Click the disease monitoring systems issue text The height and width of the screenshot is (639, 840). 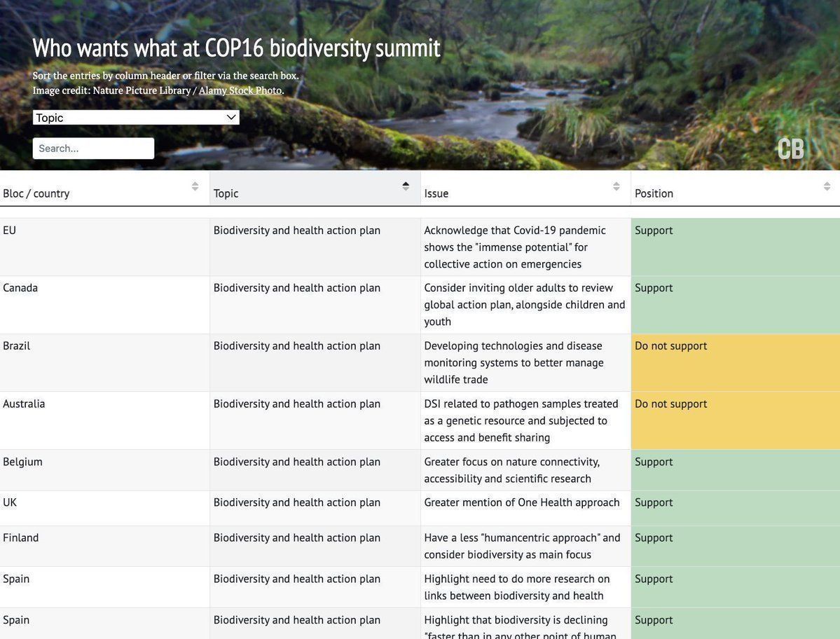(514, 363)
